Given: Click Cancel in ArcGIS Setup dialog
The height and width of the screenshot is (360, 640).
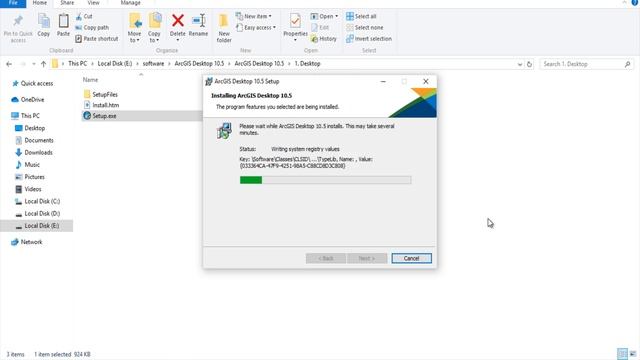Looking at the screenshot, I should coord(411,258).
